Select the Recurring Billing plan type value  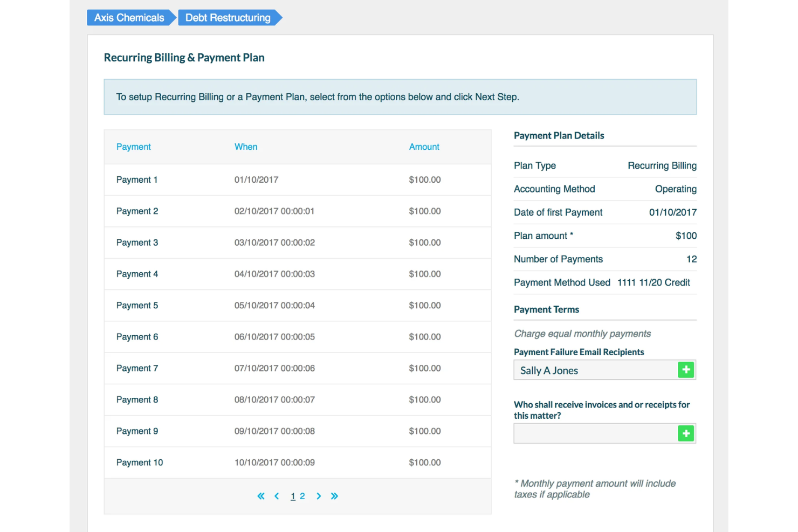click(x=662, y=165)
